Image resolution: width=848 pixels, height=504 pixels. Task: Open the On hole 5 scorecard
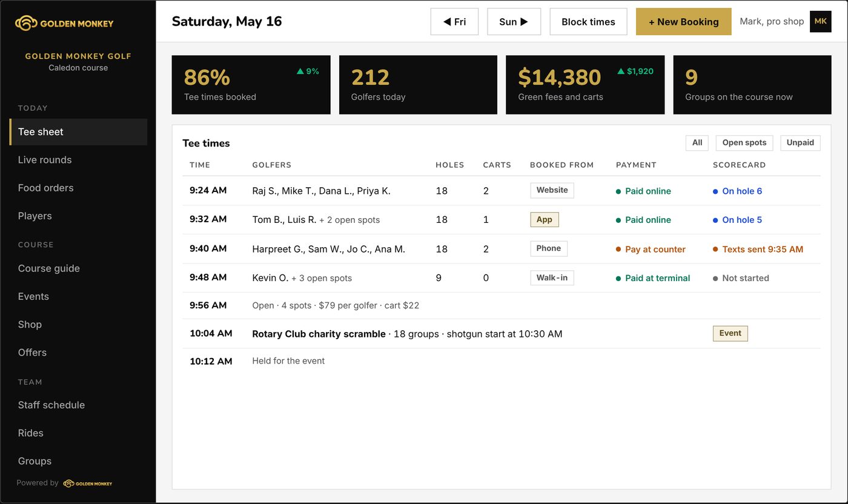(737, 220)
